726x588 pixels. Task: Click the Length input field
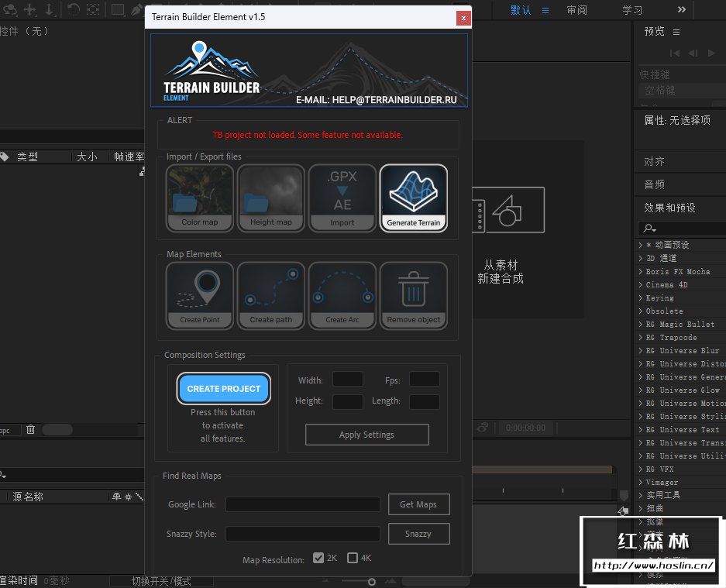(425, 402)
